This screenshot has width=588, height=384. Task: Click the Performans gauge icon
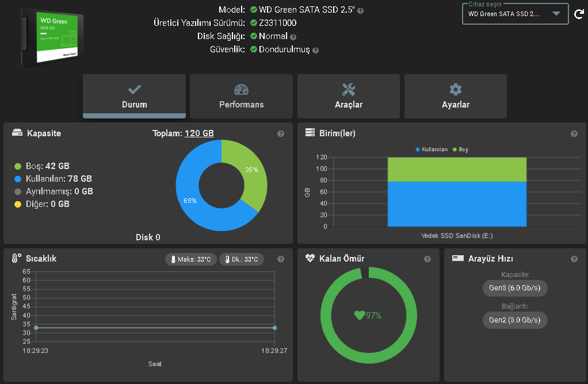(241, 90)
